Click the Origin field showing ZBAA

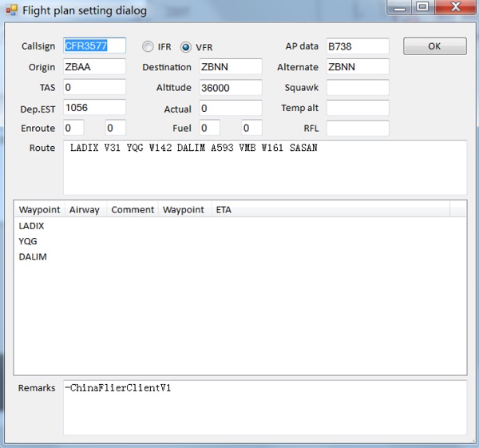coord(94,66)
